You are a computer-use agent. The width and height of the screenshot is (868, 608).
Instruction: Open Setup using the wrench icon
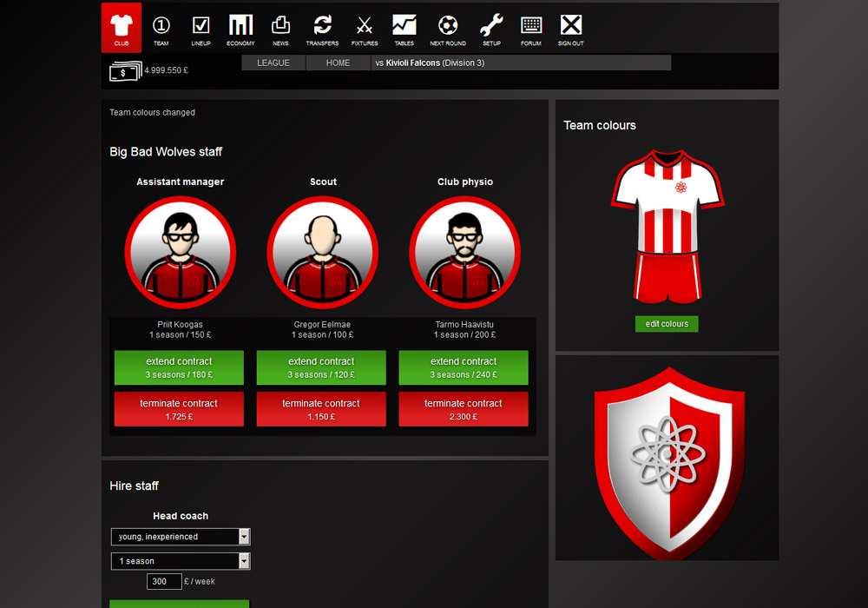[x=490, y=28]
